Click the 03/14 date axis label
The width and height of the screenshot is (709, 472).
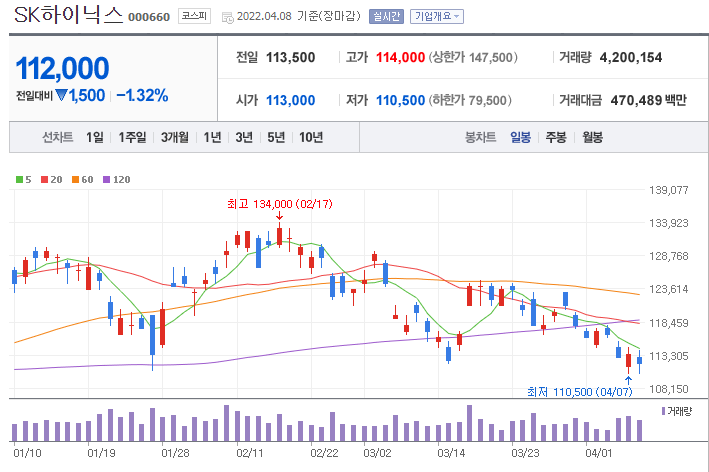pos(451,453)
